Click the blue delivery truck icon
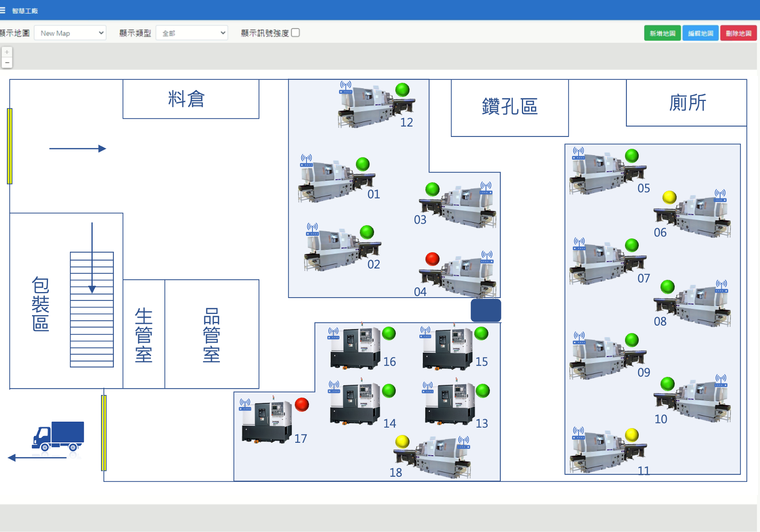760x532 pixels. tap(58, 436)
